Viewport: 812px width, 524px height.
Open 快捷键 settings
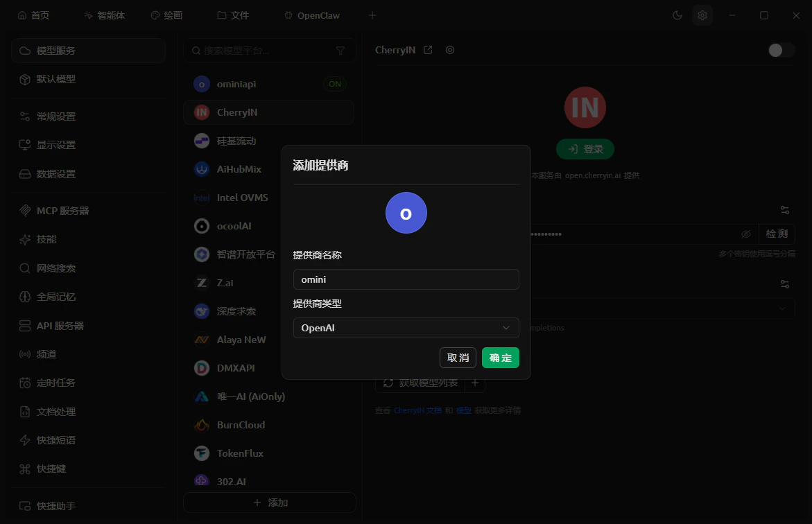(x=89, y=469)
